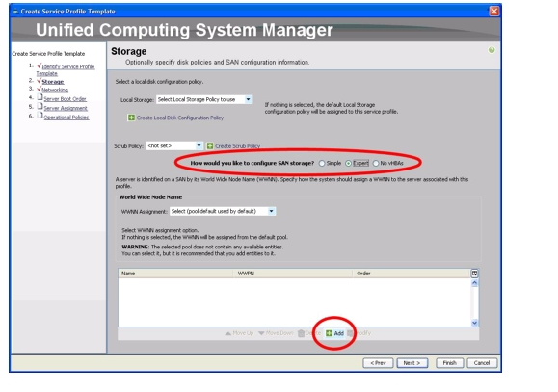
Task: Choose the No vHBAs radio button
Action: [x=376, y=164]
